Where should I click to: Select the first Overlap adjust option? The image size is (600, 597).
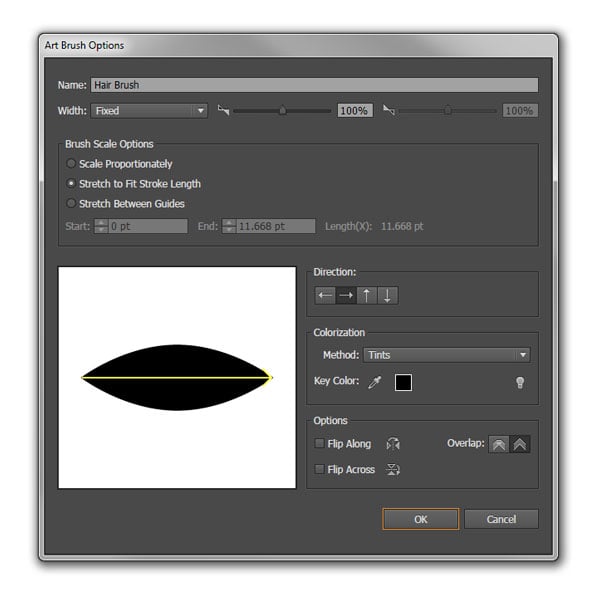point(499,444)
